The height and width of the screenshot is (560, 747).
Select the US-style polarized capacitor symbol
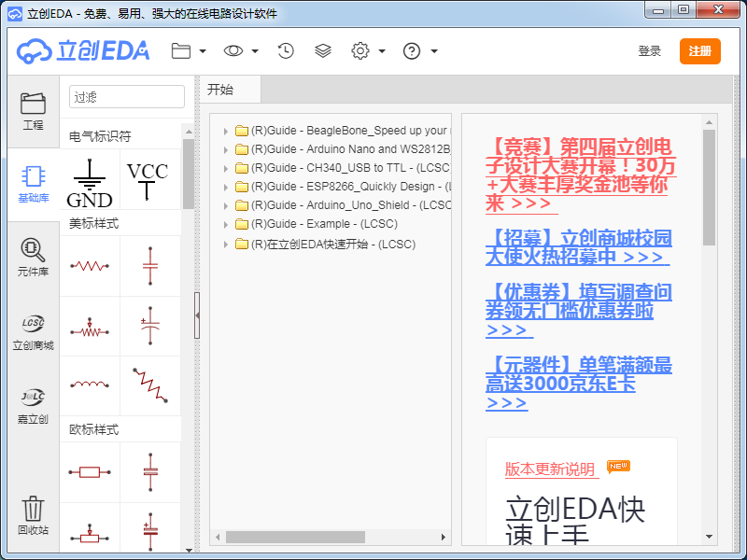tap(150, 326)
